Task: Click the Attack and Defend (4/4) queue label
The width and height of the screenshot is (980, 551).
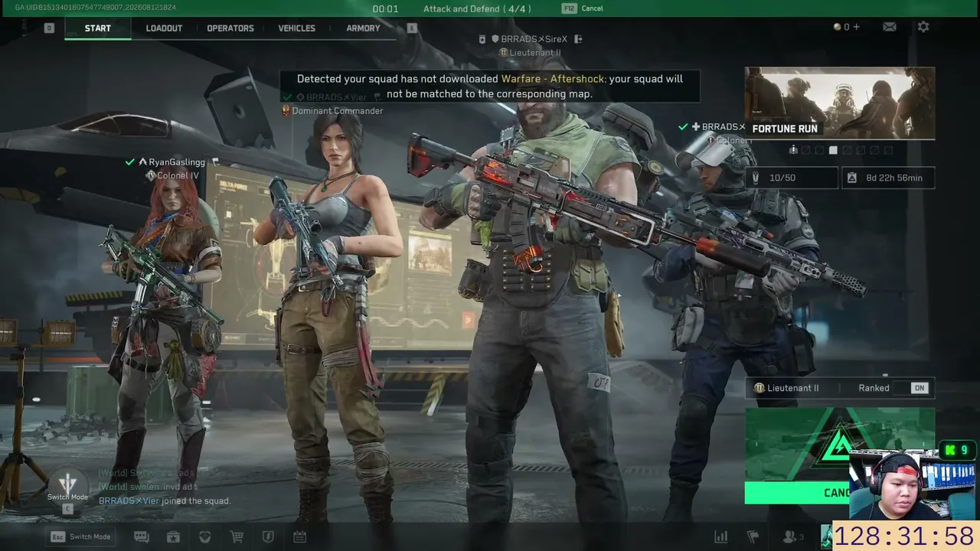Action: [477, 8]
